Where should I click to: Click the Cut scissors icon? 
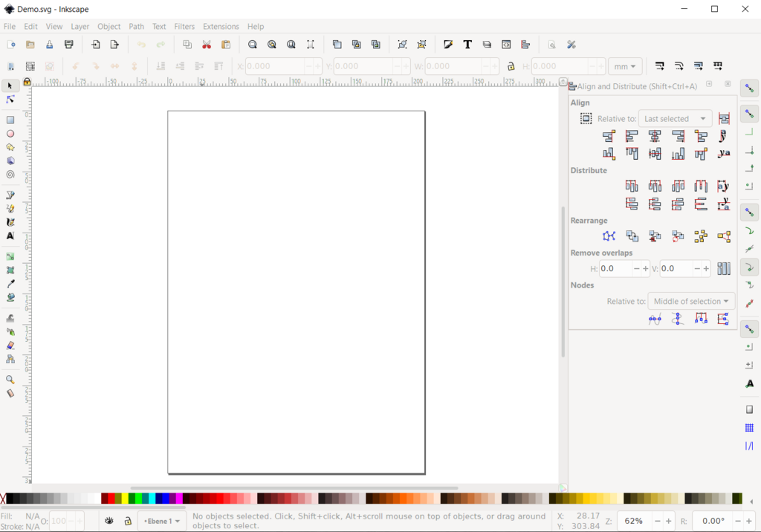(207, 45)
